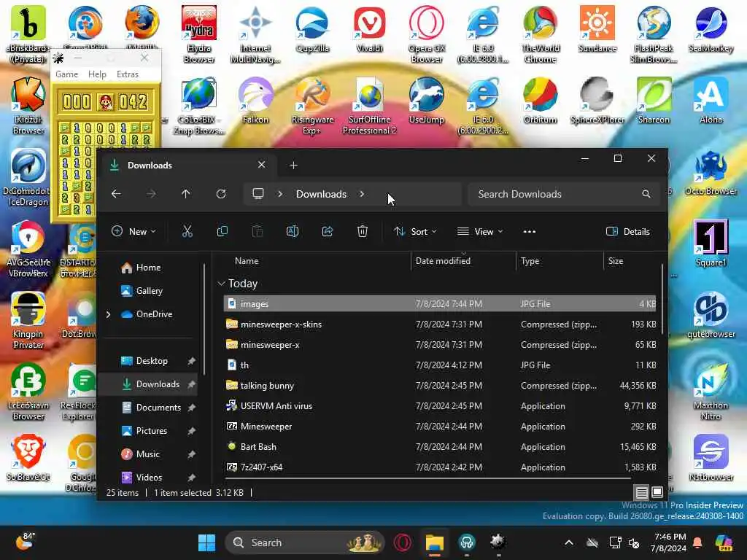Click the Mario face in Minesweeper window
747x560 pixels.
click(105, 102)
